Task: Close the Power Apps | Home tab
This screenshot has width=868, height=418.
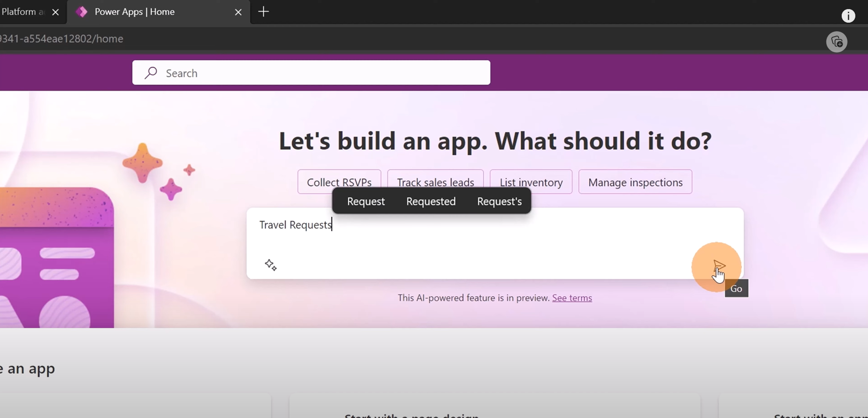Action: (x=238, y=12)
